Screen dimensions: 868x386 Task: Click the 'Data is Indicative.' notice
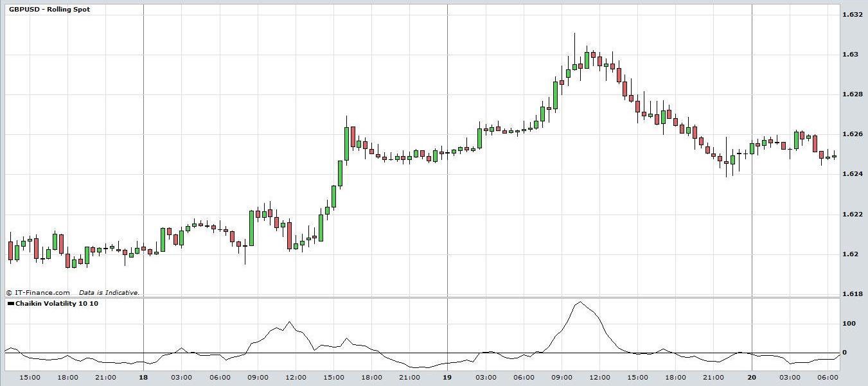[109, 292]
